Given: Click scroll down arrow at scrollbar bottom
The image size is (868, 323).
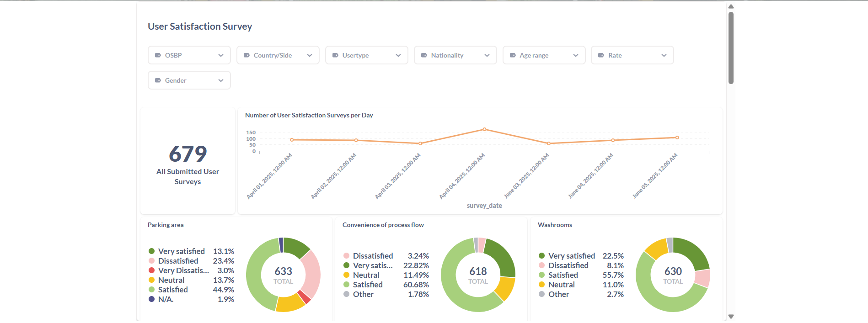Looking at the screenshot, I should 731,317.
